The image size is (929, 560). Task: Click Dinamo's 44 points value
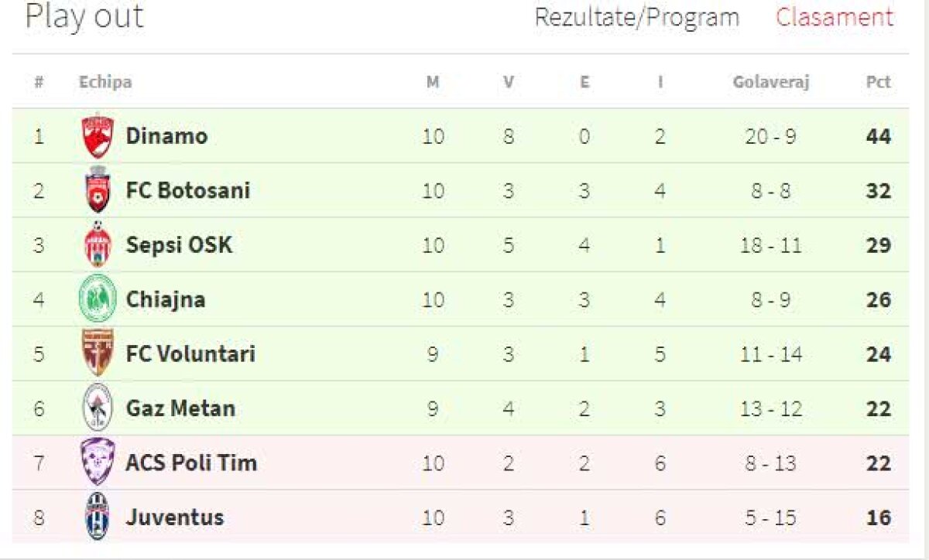tap(879, 137)
